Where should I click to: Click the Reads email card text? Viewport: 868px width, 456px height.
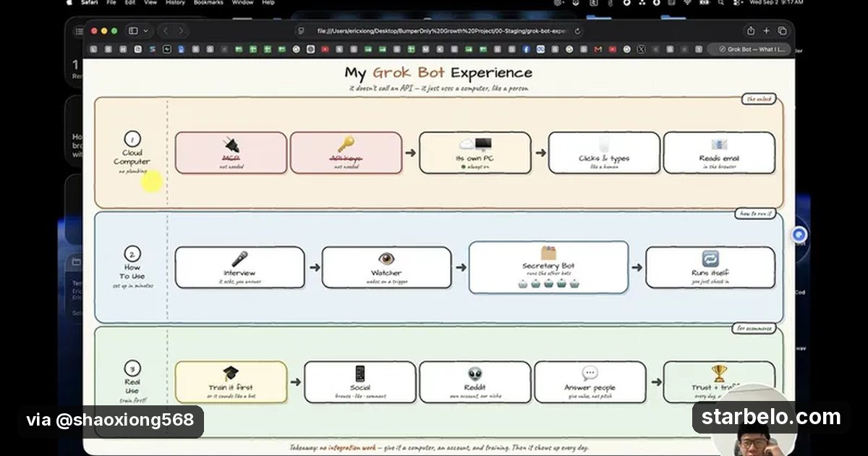coord(719,159)
